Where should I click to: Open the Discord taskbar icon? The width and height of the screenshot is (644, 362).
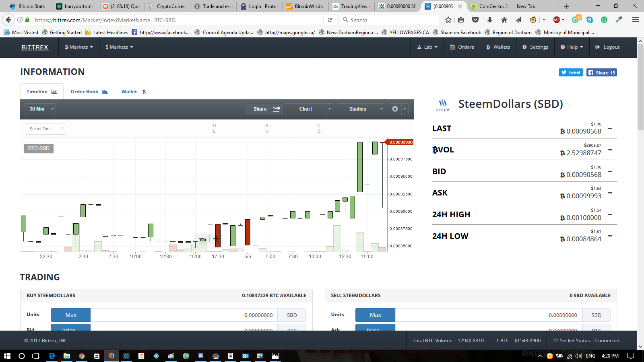click(x=201, y=356)
